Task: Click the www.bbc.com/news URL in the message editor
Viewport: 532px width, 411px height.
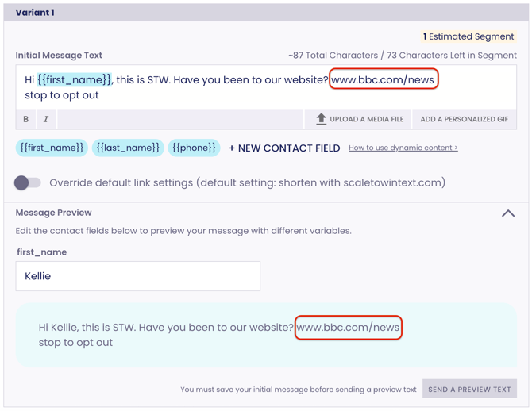Action: 383,79
